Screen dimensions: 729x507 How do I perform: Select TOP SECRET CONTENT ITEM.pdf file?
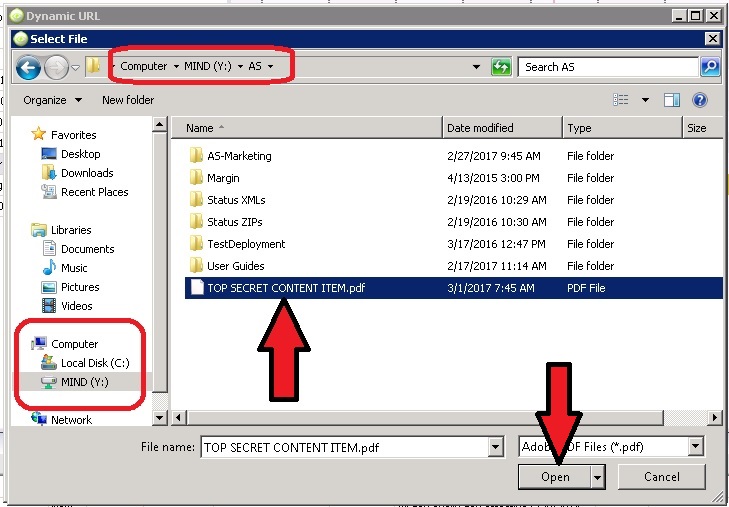click(454, 288)
